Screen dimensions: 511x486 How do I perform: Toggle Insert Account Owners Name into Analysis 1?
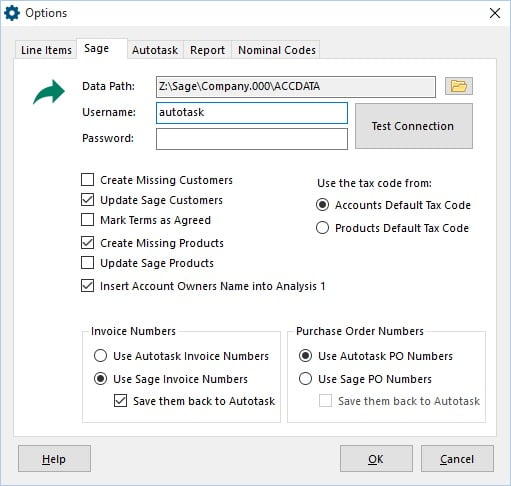87,286
